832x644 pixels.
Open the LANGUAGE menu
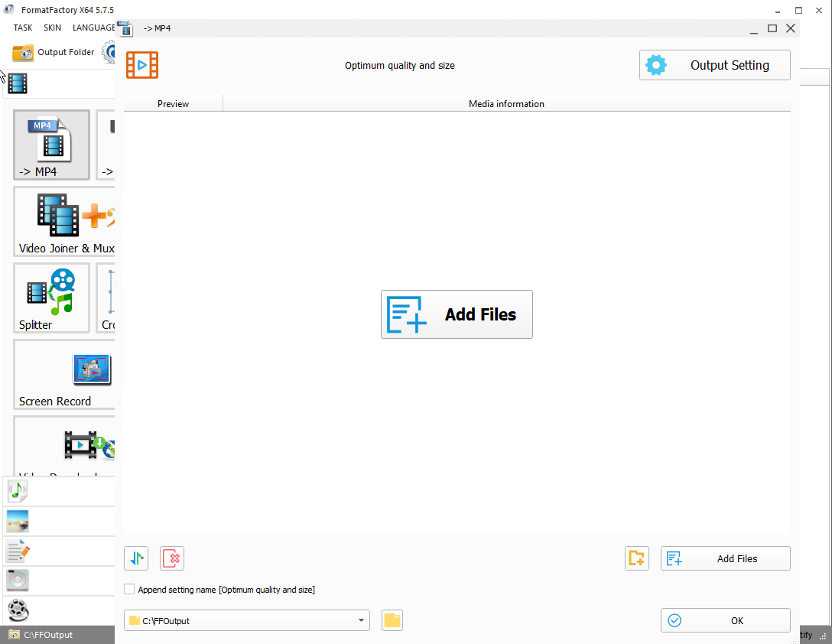[93, 28]
